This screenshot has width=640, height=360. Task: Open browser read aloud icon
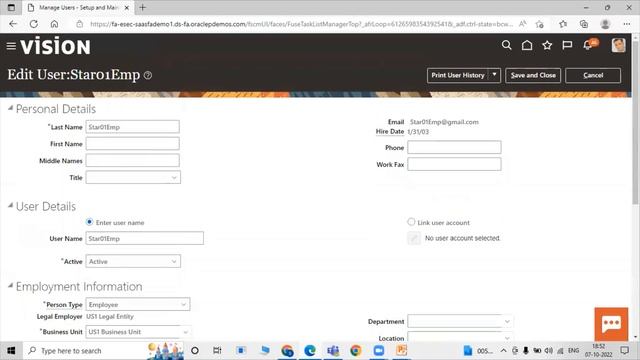522,24
